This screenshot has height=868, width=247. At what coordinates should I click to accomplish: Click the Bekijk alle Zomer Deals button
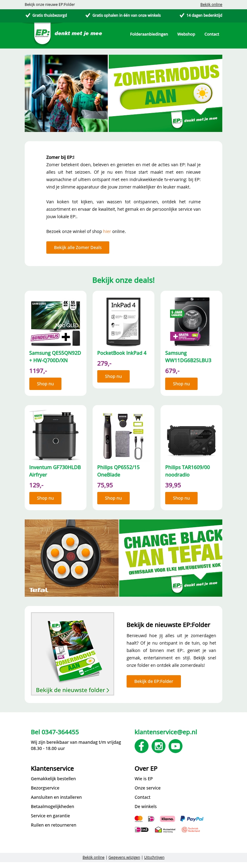[x=78, y=247]
